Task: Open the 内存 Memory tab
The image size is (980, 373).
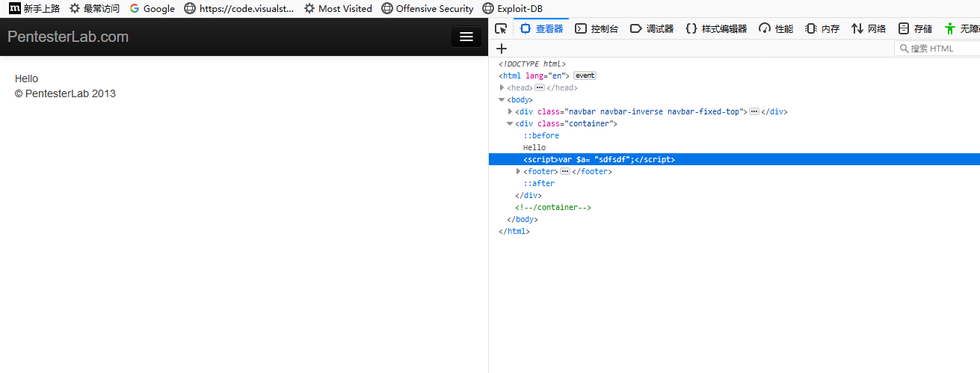Action: tap(822, 29)
